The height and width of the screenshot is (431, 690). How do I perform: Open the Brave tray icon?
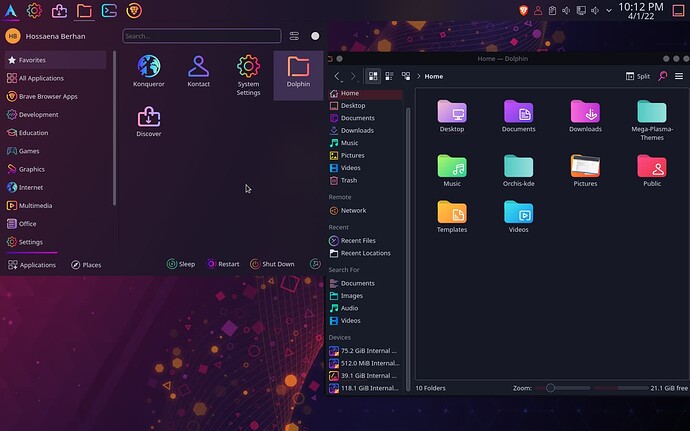523,11
